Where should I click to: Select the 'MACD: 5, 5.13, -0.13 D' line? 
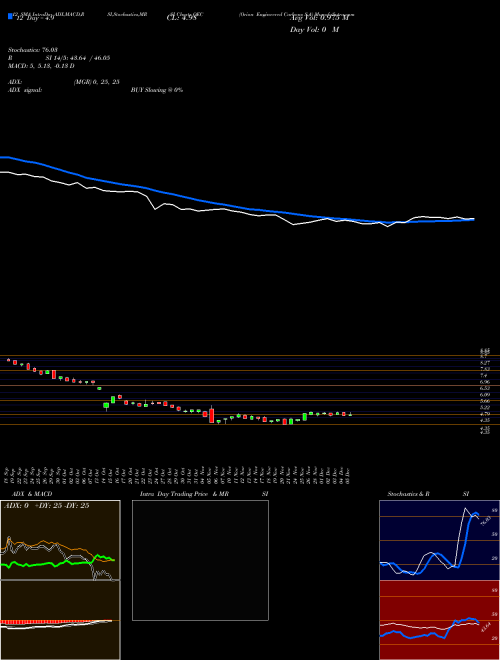41,66
